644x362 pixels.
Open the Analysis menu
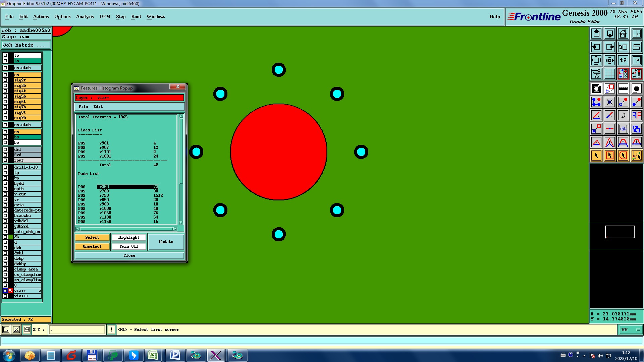[x=85, y=16]
